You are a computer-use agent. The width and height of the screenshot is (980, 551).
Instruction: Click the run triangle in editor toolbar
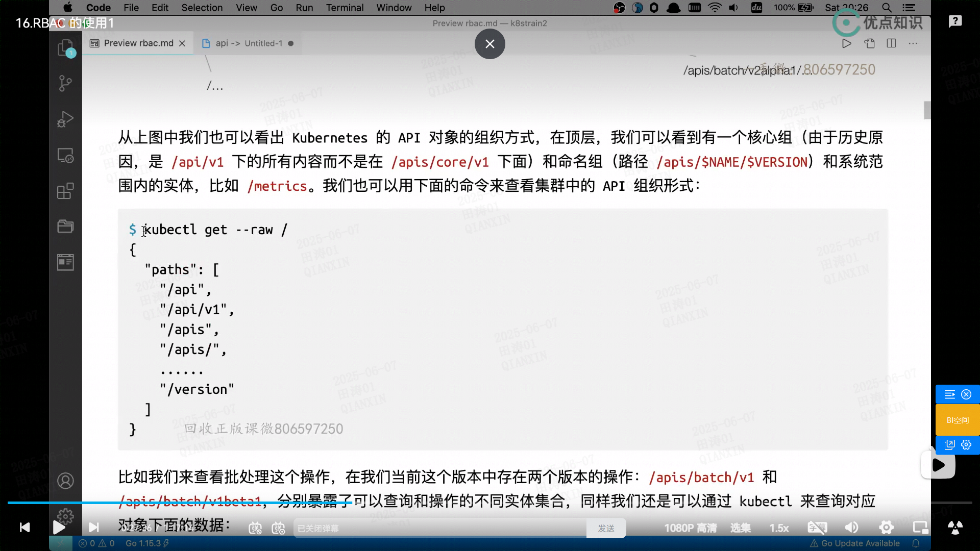click(846, 43)
